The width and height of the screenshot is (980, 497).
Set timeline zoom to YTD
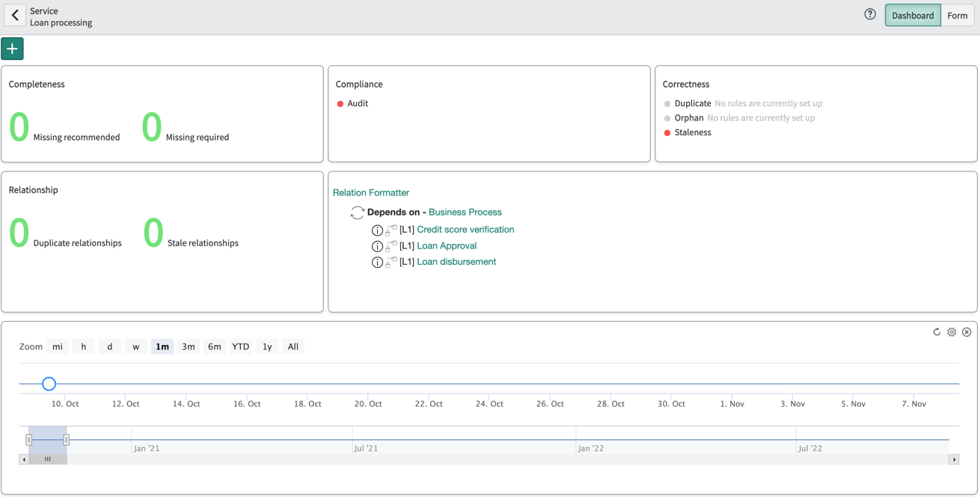(241, 347)
